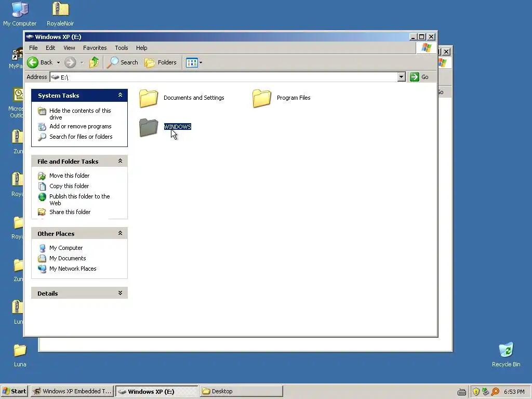Expand the Details panel
532x399 pixels.
pyautogui.click(x=120, y=293)
